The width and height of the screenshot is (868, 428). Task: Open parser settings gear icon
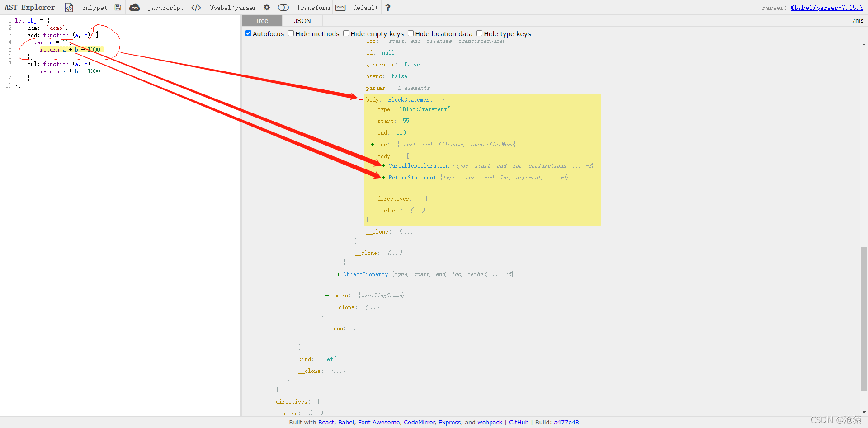coord(267,8)
